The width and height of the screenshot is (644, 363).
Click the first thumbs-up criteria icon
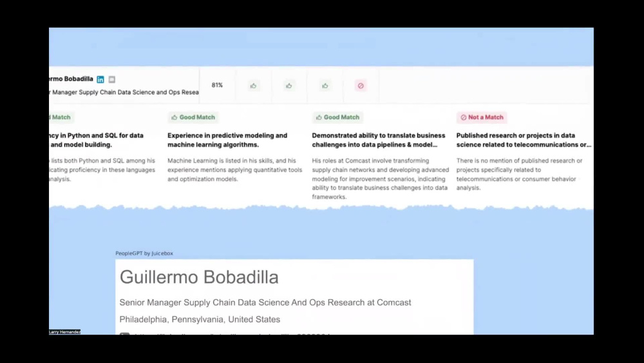point(253,86)
